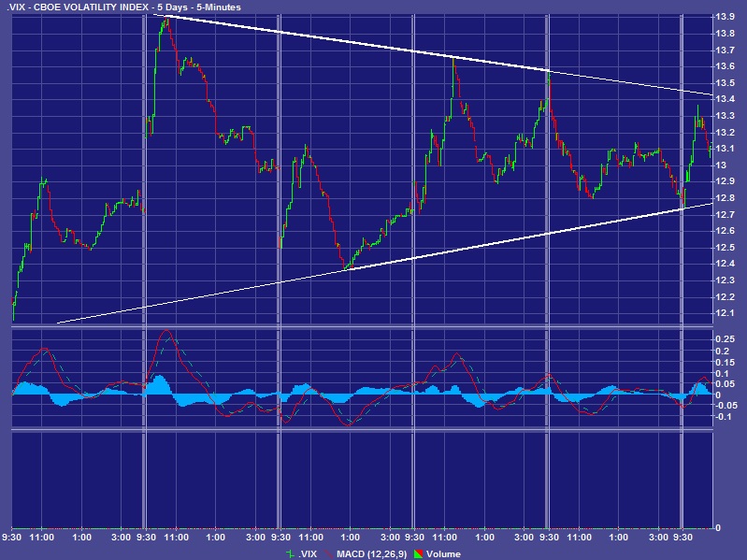Click the 12.6 price axis label

pos(725,231)
